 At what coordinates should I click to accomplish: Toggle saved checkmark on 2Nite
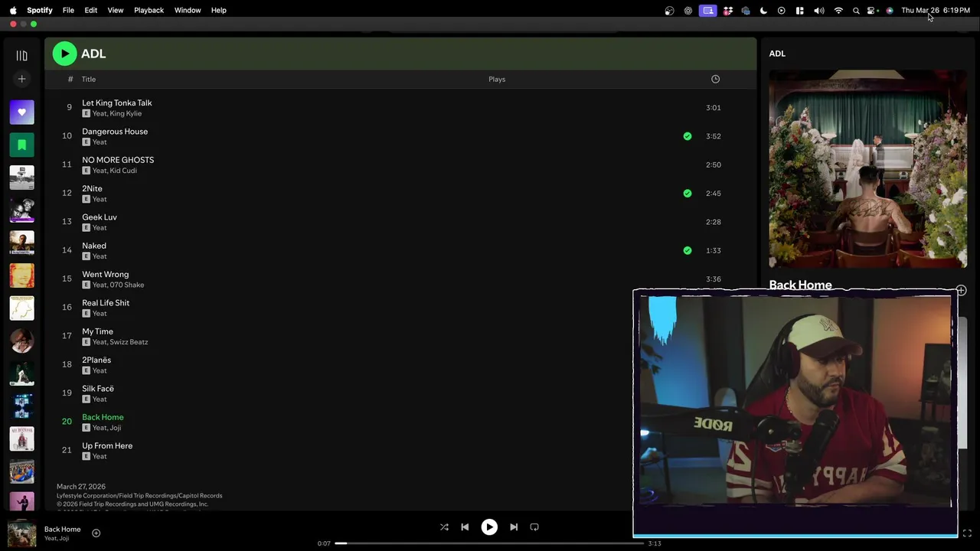(x=688, y=194)
